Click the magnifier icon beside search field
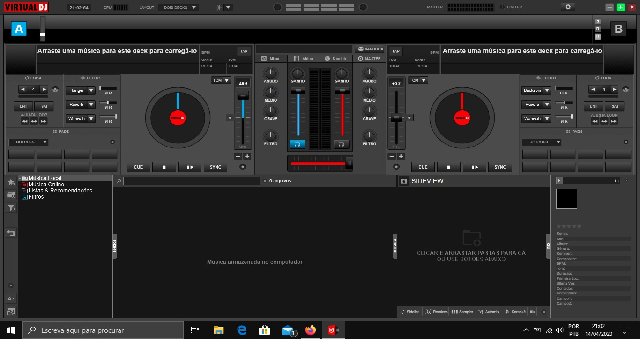The height and width of the screenshot is (360, 640). [119, 181]
